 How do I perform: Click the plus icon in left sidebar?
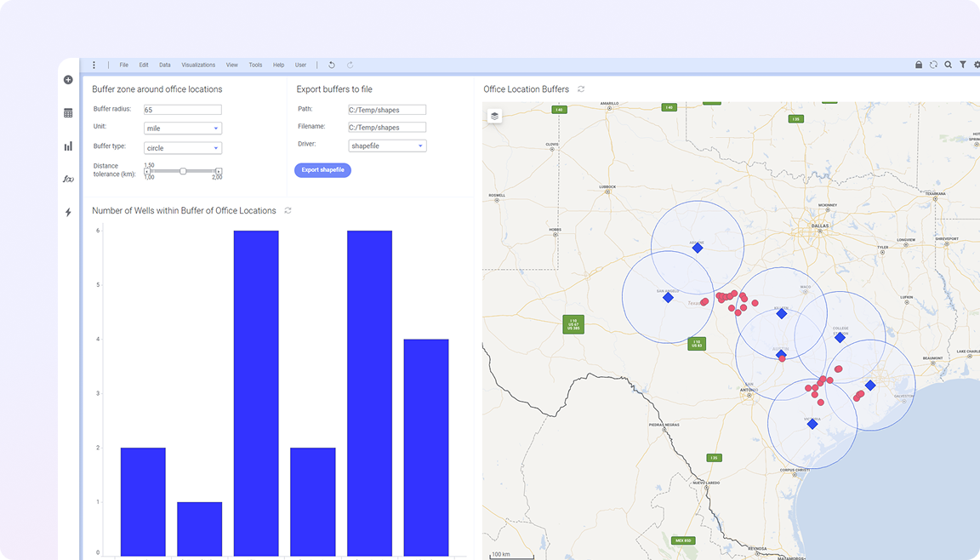[68, 80]
